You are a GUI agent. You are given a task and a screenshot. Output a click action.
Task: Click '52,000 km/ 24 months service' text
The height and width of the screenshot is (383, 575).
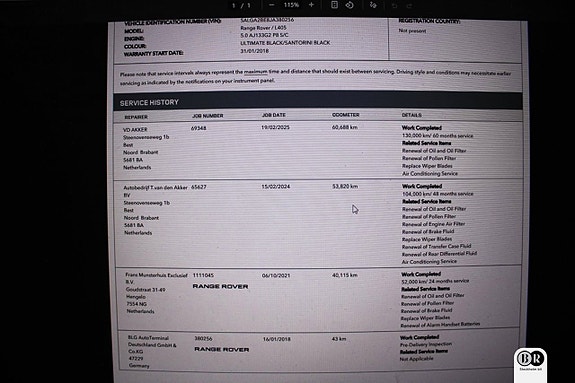point(435,281)
